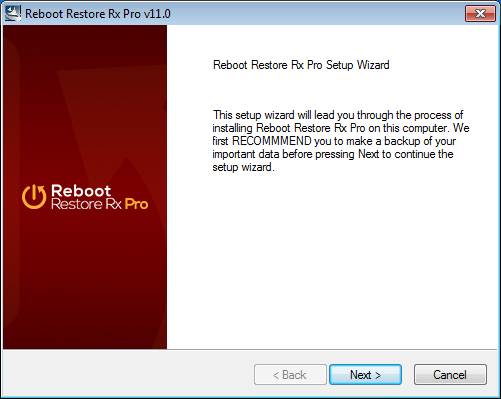The width and height of the screenshot is (501, 399).
Task: Click the 'Reboot Restore Rx Pro v11.0' window title
Action: coord(98,14)
